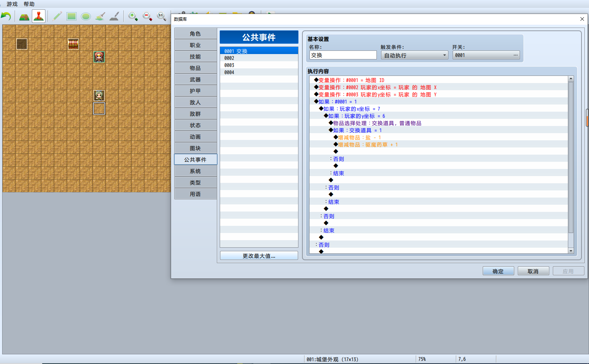Switch to the 用语 tab

tap(195, 194)
